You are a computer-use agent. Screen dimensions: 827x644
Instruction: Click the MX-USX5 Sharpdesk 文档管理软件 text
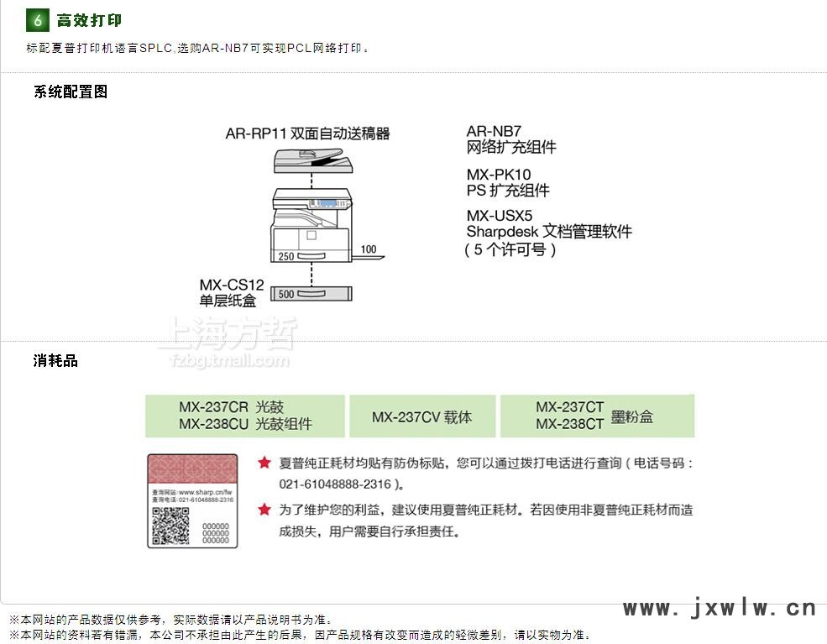(x=549, y=223)
